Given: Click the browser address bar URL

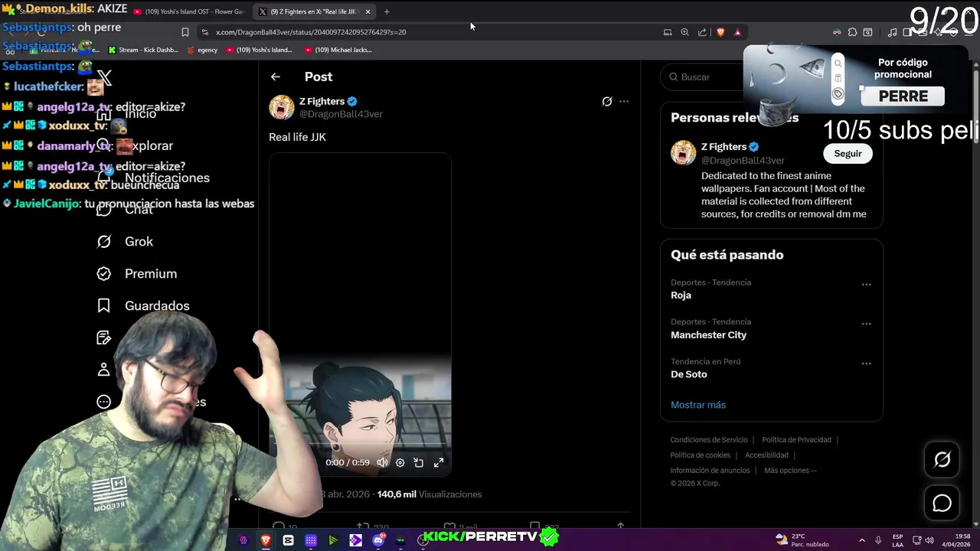Looking at the screenshot, I should (x=311, y=32).
